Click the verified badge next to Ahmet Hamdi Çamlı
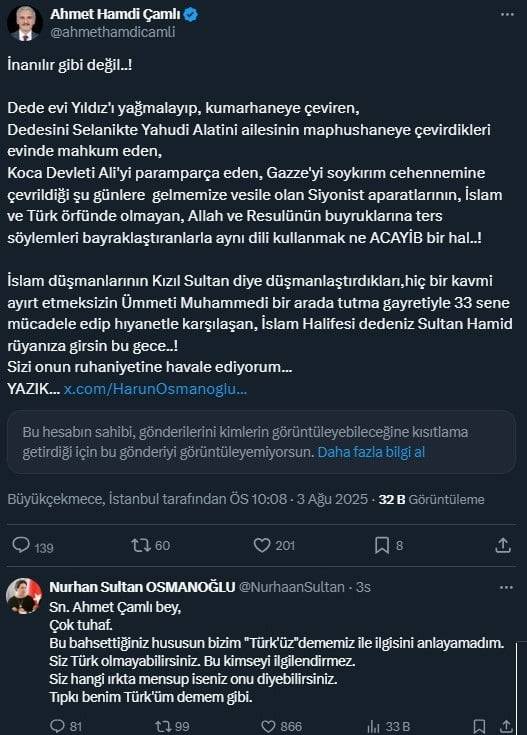Screen dimensions: 527x735 [190, 15]
